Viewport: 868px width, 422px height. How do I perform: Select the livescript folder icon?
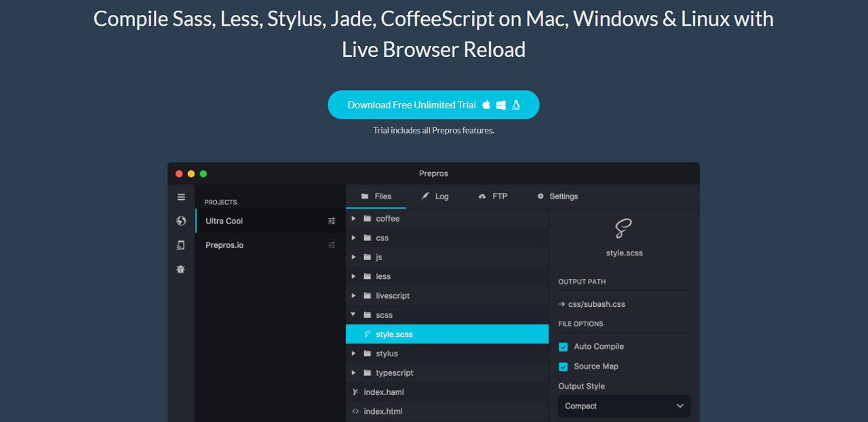point(368,296)
